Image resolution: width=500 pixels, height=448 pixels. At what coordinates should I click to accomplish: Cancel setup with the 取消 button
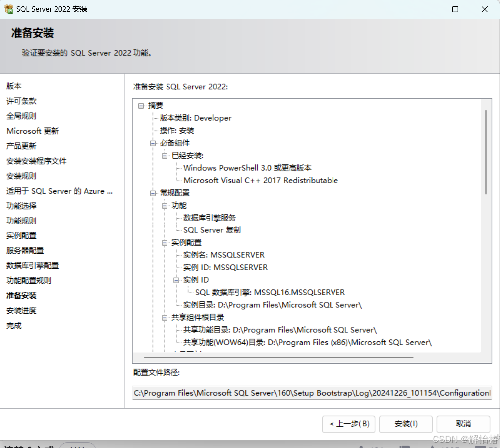(463, 424)
